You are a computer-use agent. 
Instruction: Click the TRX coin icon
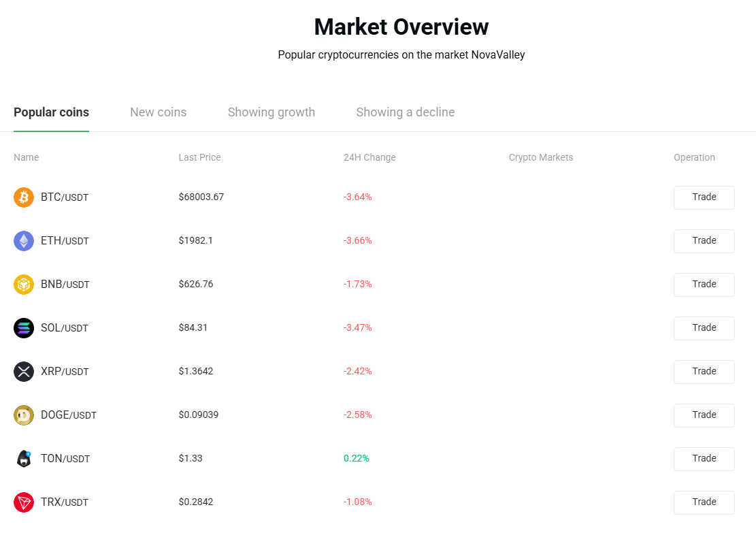(x=24, y=502)
